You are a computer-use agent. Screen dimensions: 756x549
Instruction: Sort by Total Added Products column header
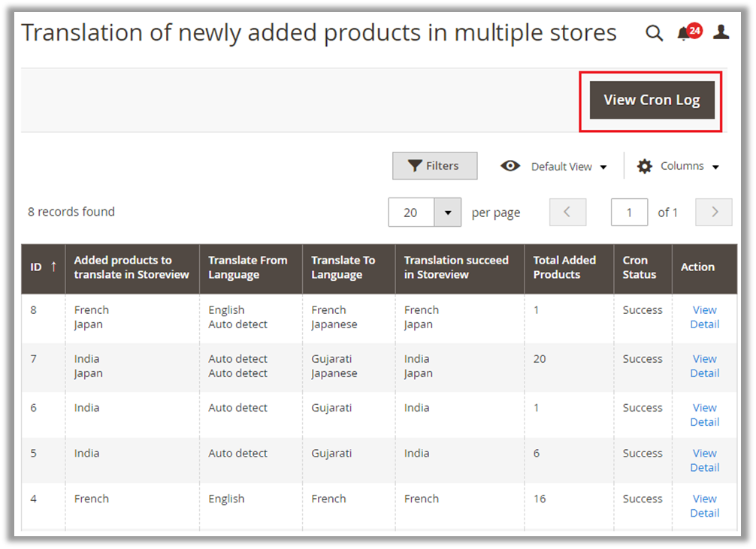pyautogui.click(x=564, y=267)
